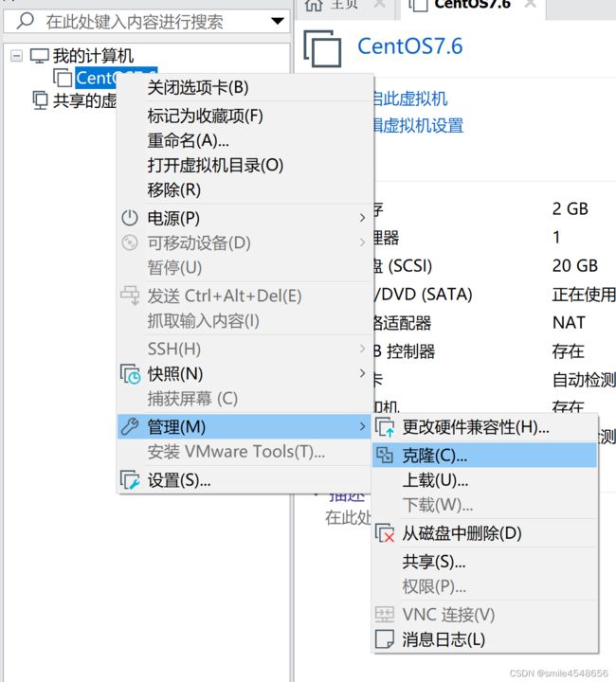
Task: Expand the 快照(N) submenu arrow
Action: tap(362, 373)
